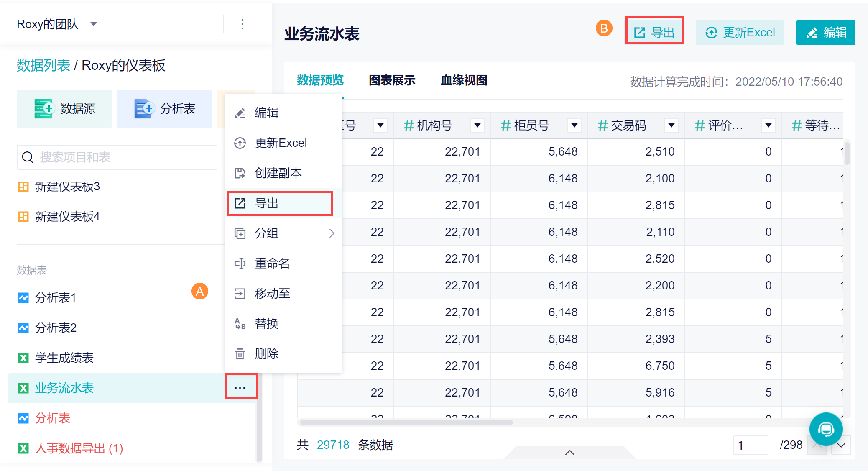This screenshot has height=471, width=868.
Task: Select 删除 trash item in context menu
Action: [x=266, y=354]
